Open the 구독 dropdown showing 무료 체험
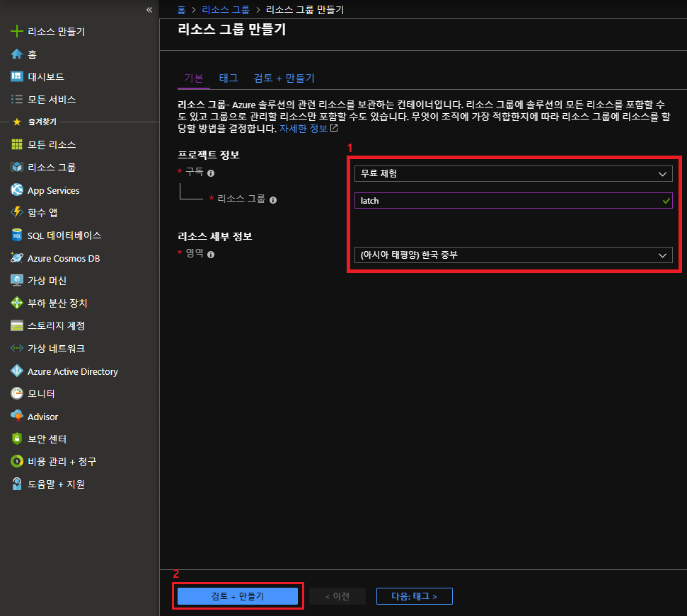The height and width of the screenshot is (616, 687). 513,174
